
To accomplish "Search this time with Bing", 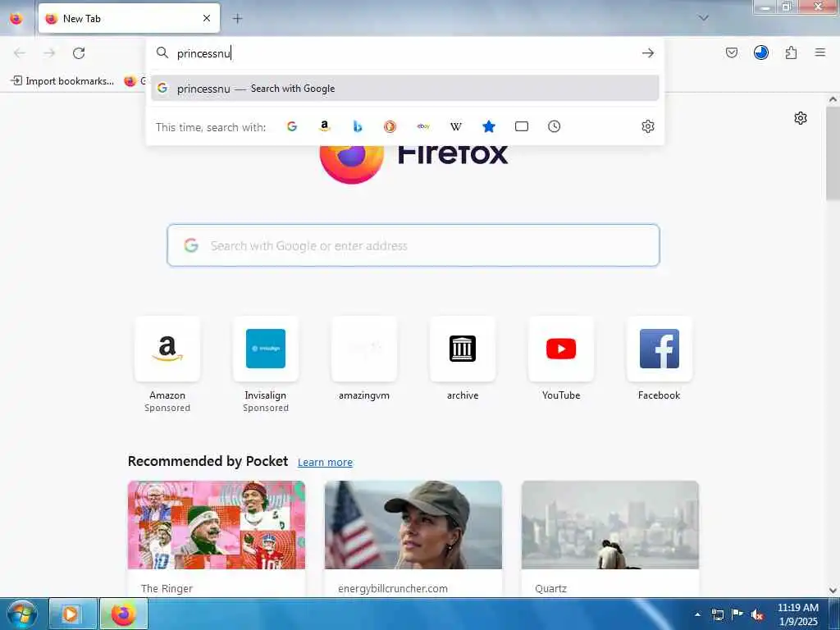I will pos(358,126).
